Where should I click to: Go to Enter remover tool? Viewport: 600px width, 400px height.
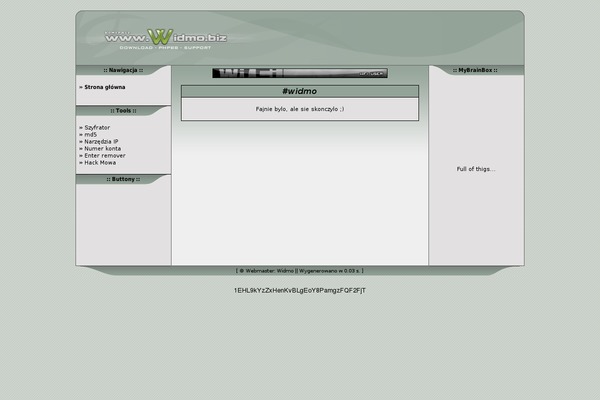point(105,156)
